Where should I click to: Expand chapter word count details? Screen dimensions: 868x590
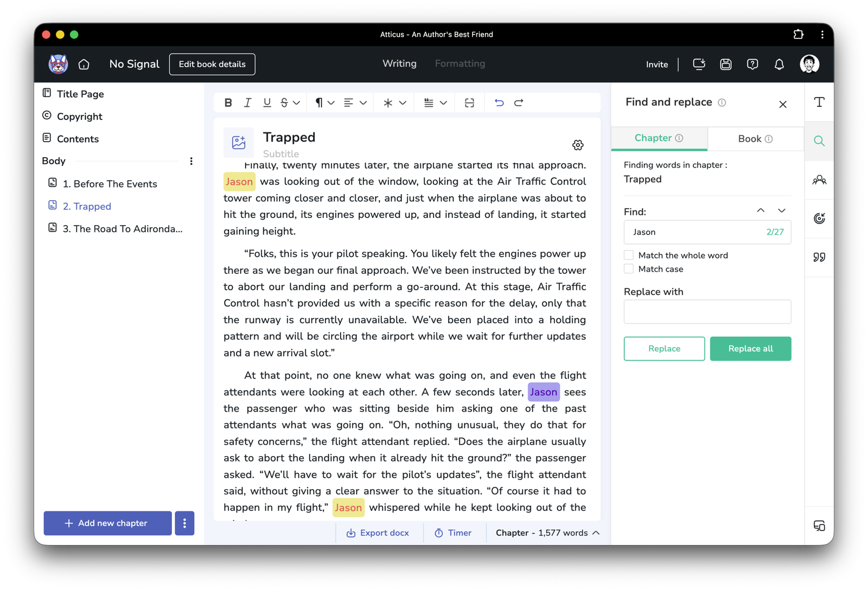[x=596, y=533]
